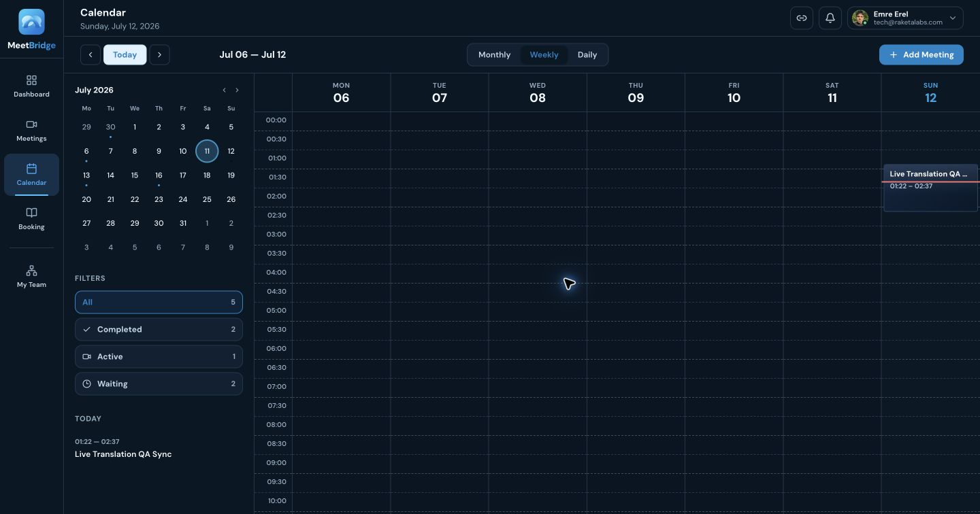
Task: Click the Completed filter checkmark icon
Action: click(86, 329)
